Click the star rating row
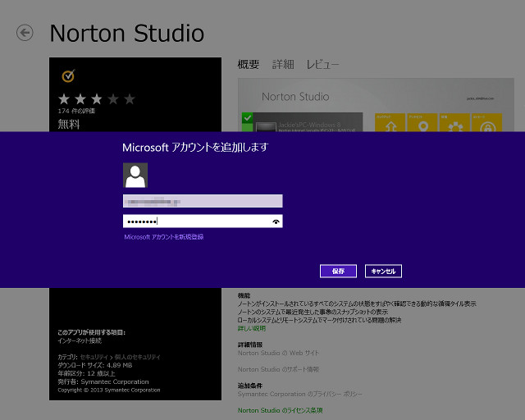Viewport: 525px width, 420px height. point(97,99)
